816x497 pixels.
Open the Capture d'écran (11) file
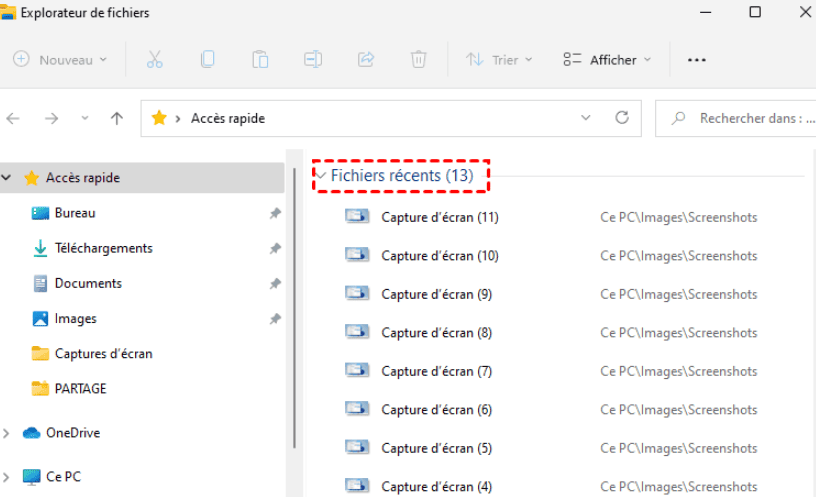[439, 217]
